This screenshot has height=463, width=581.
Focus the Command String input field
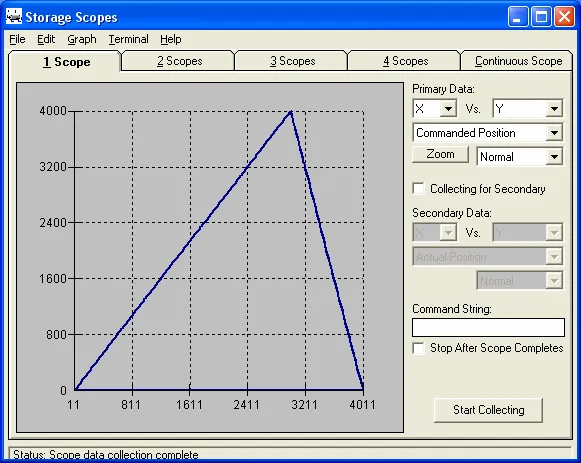click(488, 327)
